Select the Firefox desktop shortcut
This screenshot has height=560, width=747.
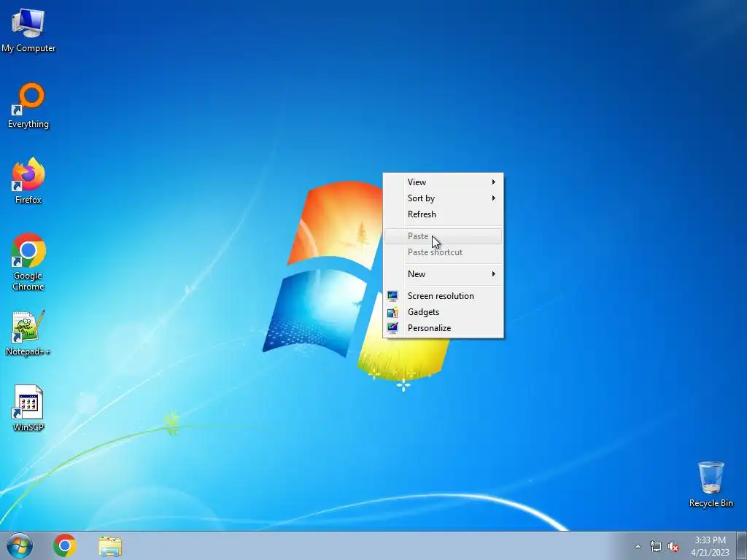[28, 181]
